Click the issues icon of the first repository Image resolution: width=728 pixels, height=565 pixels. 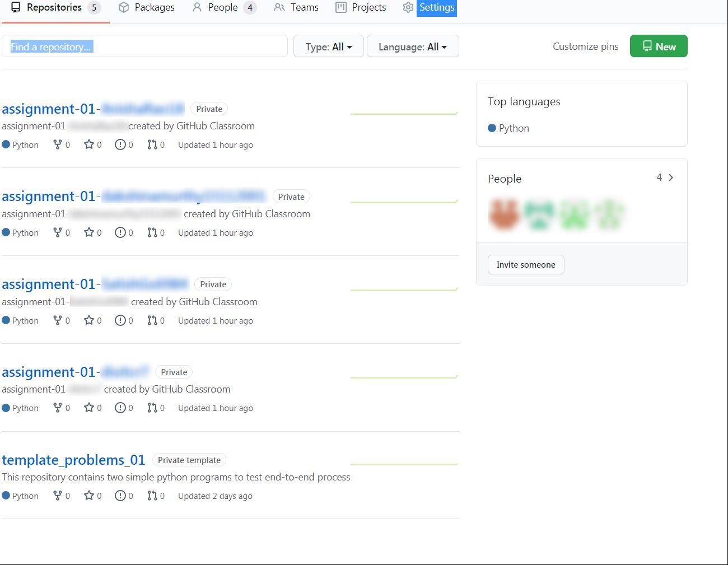[120, 144]
